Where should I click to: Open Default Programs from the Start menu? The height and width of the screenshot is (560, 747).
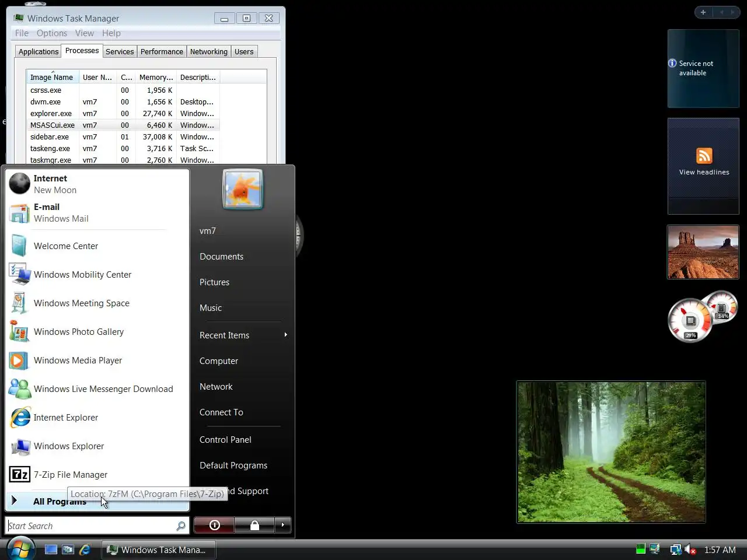tap(233, 466)
